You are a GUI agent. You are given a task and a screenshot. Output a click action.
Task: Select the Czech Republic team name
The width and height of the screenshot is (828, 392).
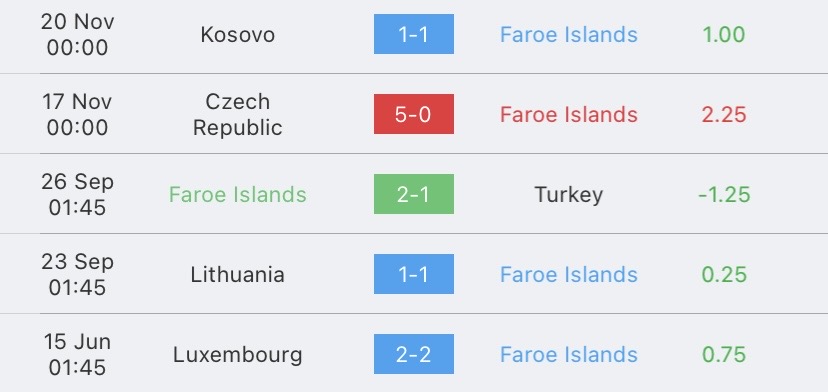[x=238, y=114]
